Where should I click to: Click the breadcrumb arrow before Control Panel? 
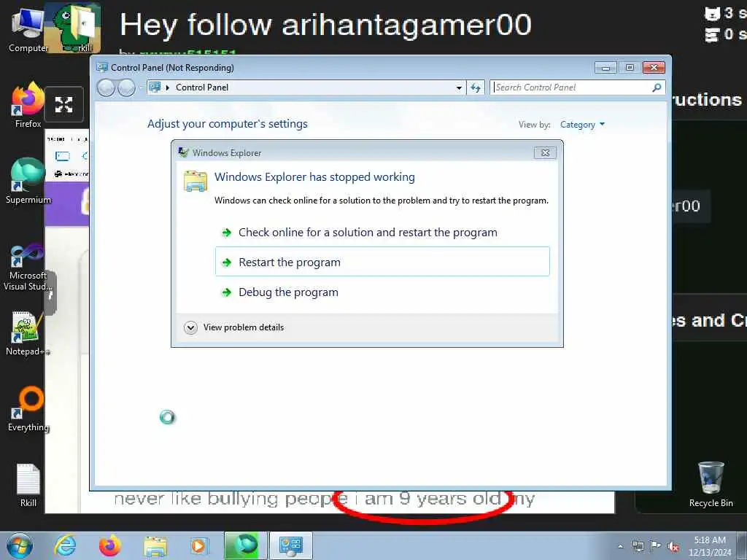point(168,87)
